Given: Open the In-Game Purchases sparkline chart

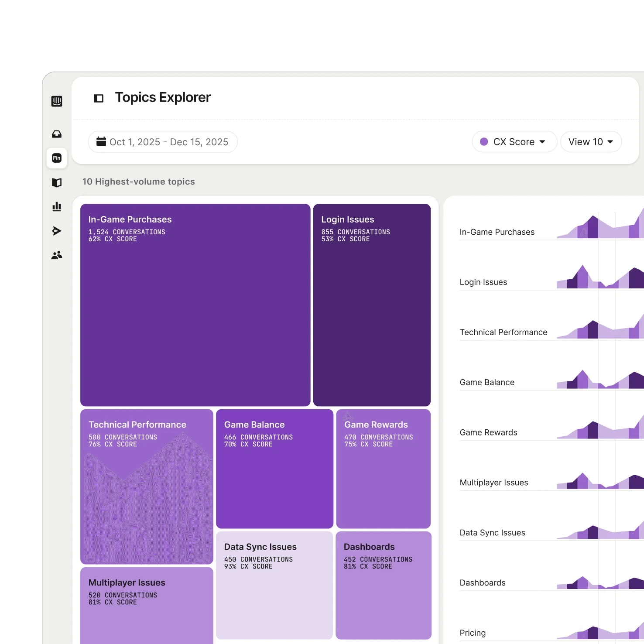Looking at the screenshot, I should coord(600,223).
